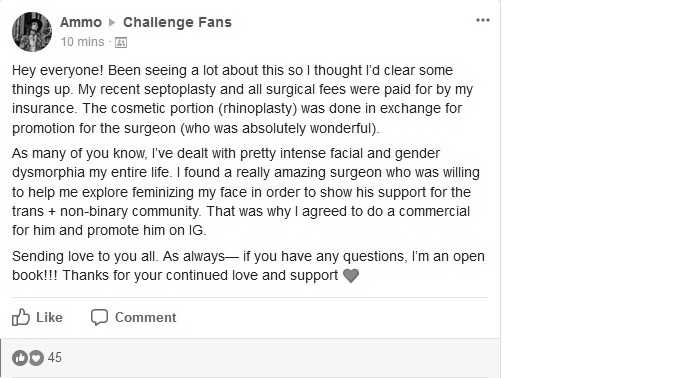Click the group audience icon after 10 mins
The height and width of the screenshot is (378, 674).
click(x=121, y=42)
